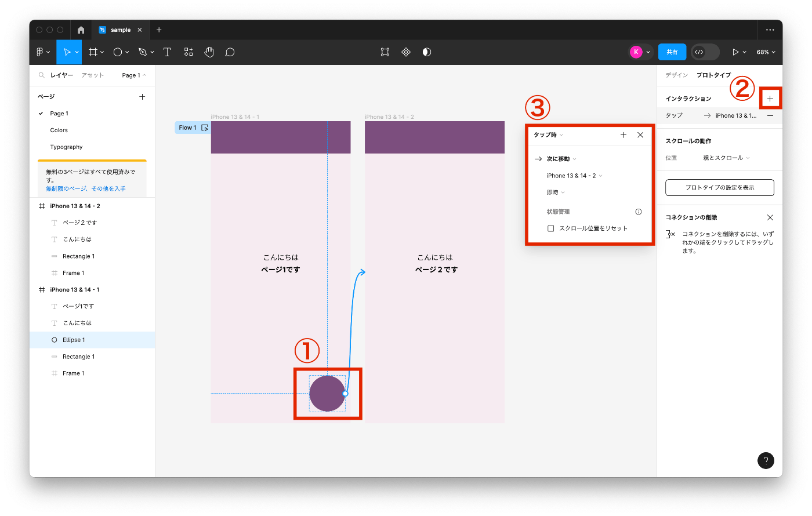Click the Edit object icon in toolbar
Screen dimensions: 812x516
(385, 52)
